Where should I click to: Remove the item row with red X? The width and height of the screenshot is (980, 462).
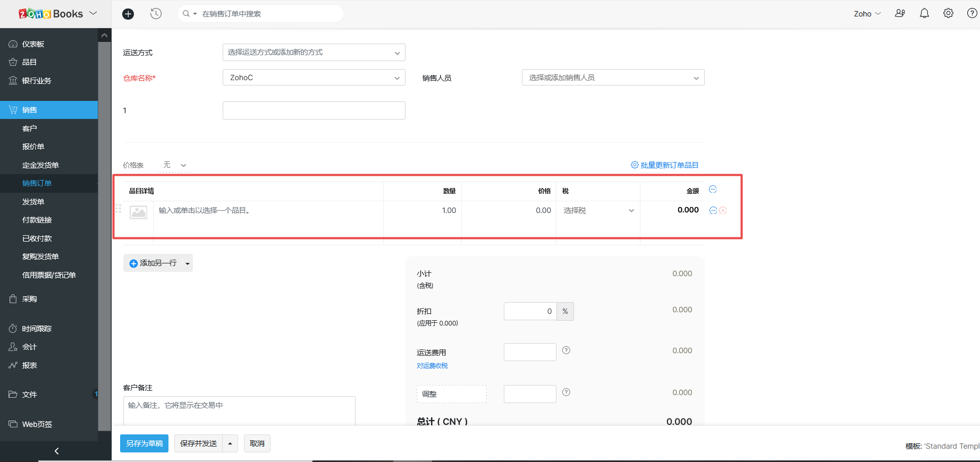click(723, 211)
